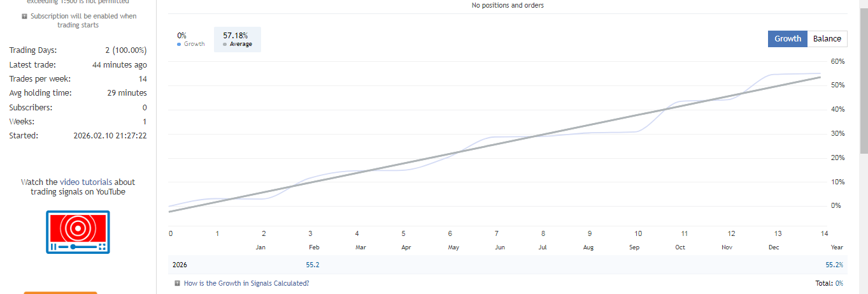Open the red YouTube video tutorial icon
This screenshot has width=868, height=294.
pos(78,232)
